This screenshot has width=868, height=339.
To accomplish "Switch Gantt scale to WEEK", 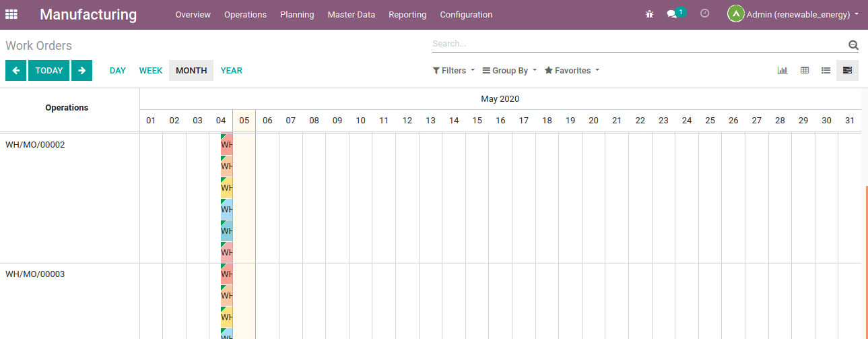I will [150, 70].
